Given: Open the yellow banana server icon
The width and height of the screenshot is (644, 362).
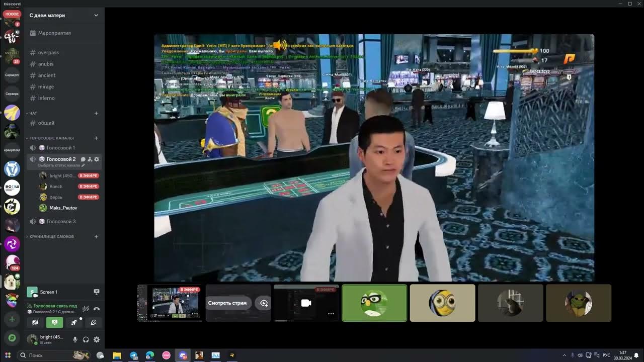Looking at the screenshot, I should pyautogui.click(x=12, y=113).
